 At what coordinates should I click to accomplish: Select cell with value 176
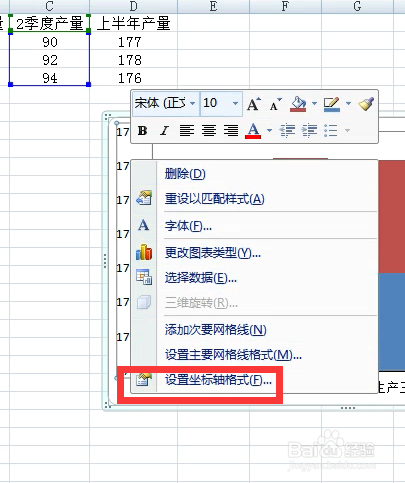tap(133, 78)
